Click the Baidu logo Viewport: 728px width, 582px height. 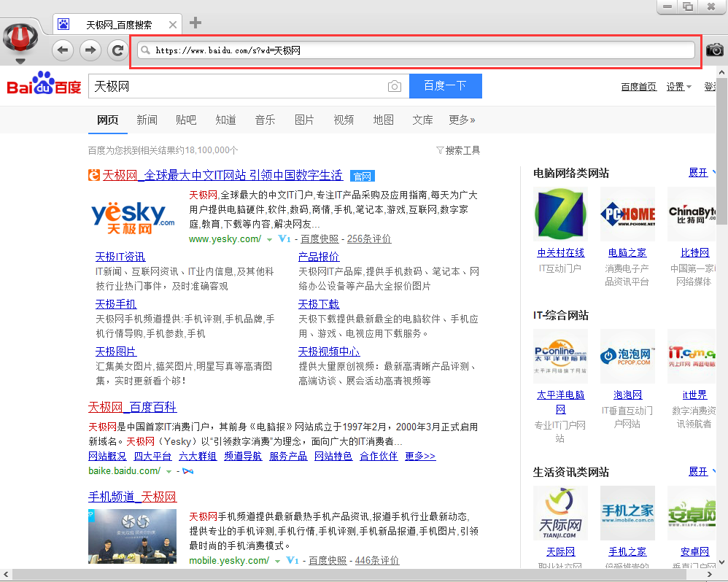(x=44, y=85)
